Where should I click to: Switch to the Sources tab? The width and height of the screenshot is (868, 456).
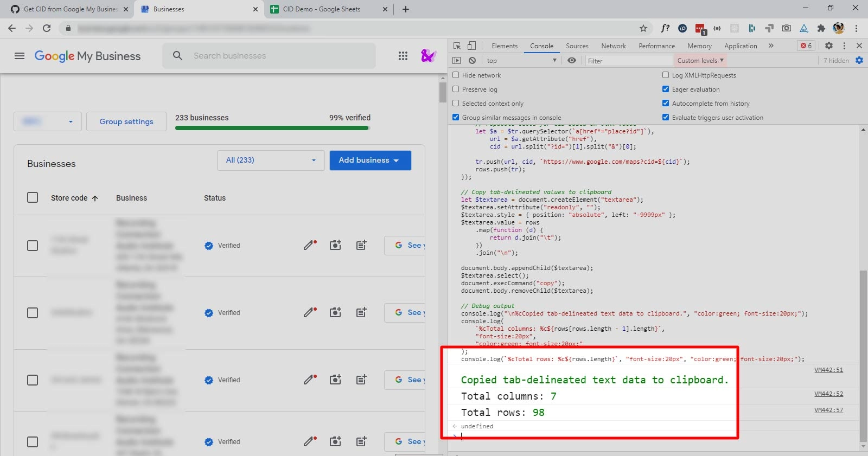click(x=577, y=46)
